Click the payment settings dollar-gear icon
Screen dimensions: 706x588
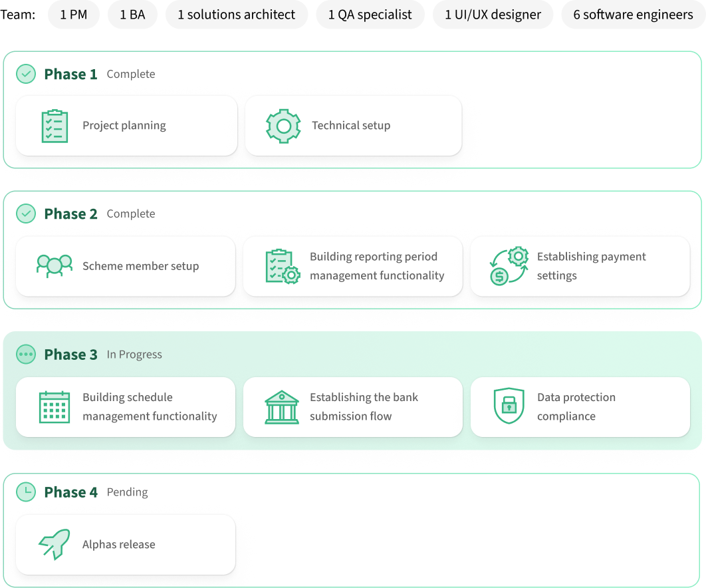(x=509, y=266)
